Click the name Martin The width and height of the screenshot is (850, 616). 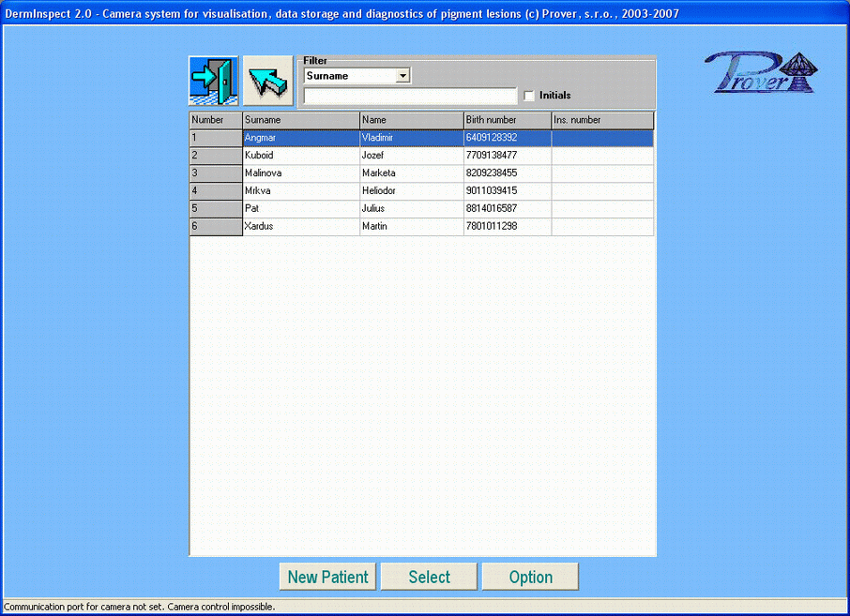tap(374, 227)
